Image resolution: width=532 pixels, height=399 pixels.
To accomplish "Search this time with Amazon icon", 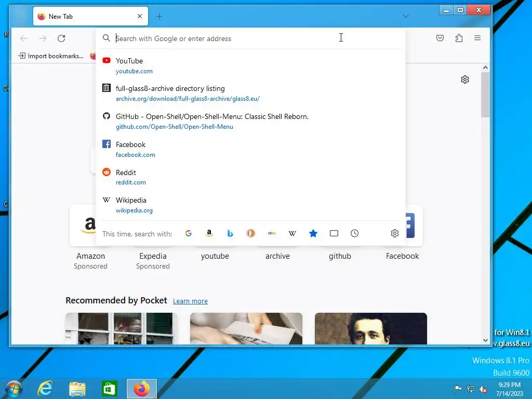I will coord(209,233).
